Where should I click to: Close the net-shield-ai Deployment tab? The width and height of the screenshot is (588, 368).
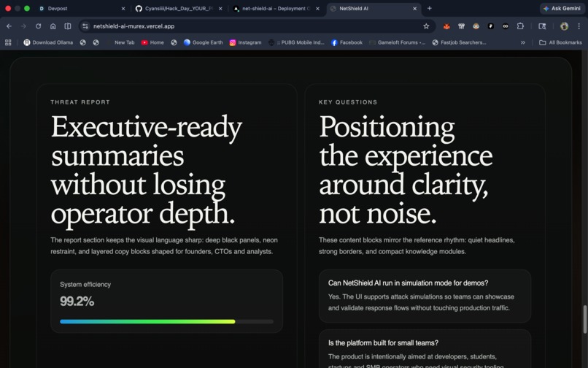(317, 8)
